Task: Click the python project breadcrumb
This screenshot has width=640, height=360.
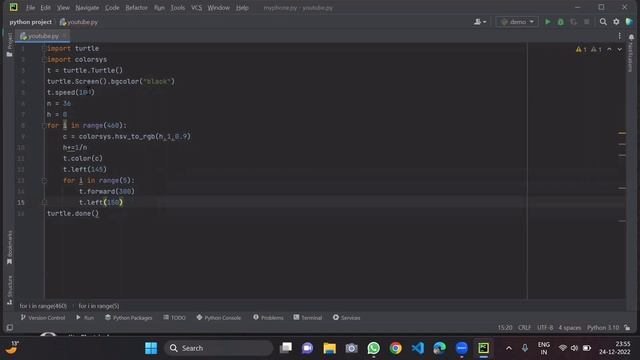Action: [x=31, y=22]
